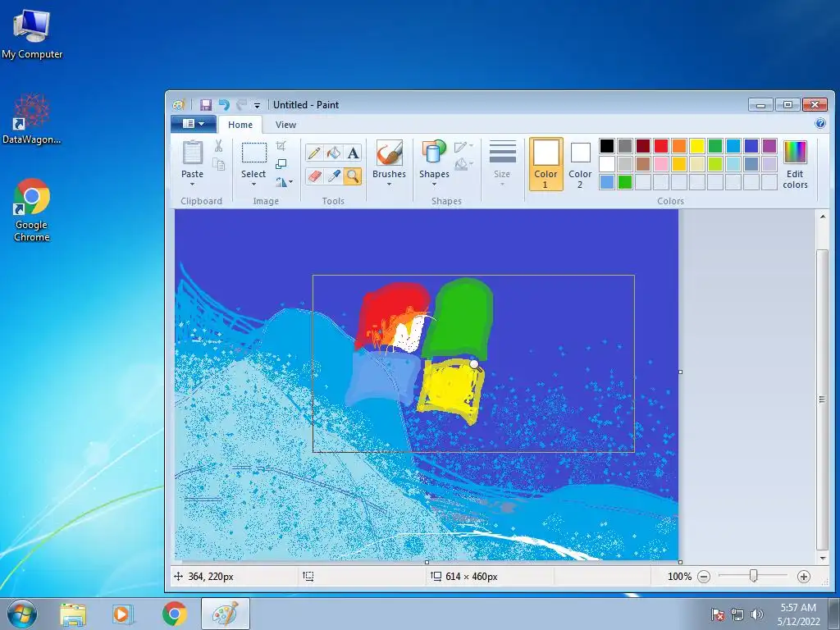The image size is (840, 630).
Task: Click the Copy icon in Clipboard group
Action: 218,164
